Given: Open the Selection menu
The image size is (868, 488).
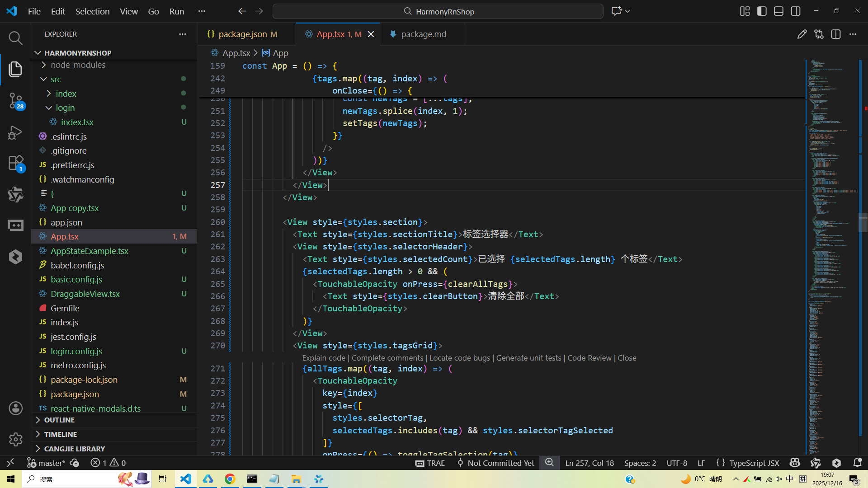Looking at the screenshot, I should tap(92, 11).
